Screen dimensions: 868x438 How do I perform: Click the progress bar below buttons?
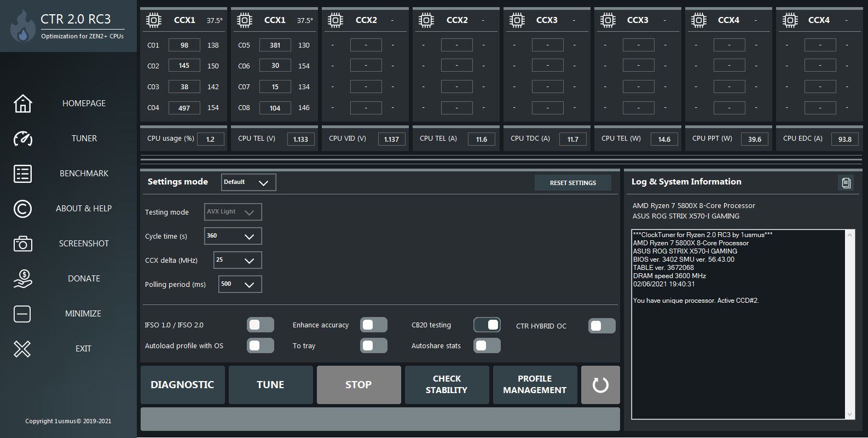point(380,419)
